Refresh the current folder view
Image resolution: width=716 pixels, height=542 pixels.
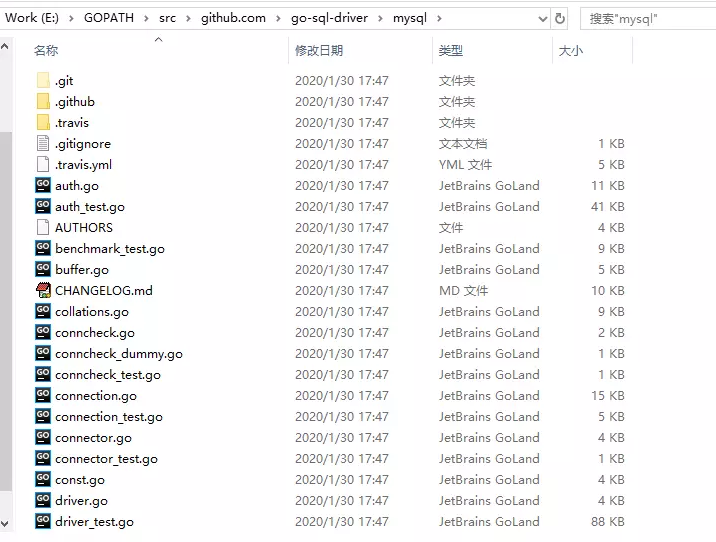559,18
